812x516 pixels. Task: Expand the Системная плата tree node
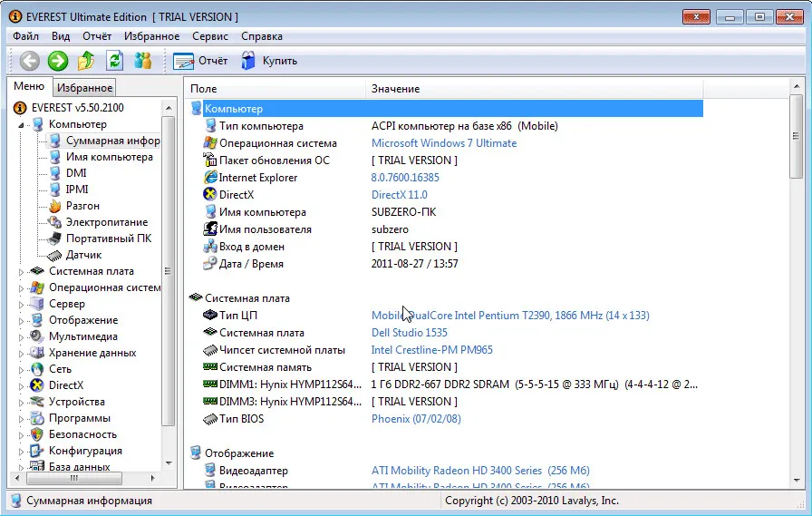click(21, 271)
